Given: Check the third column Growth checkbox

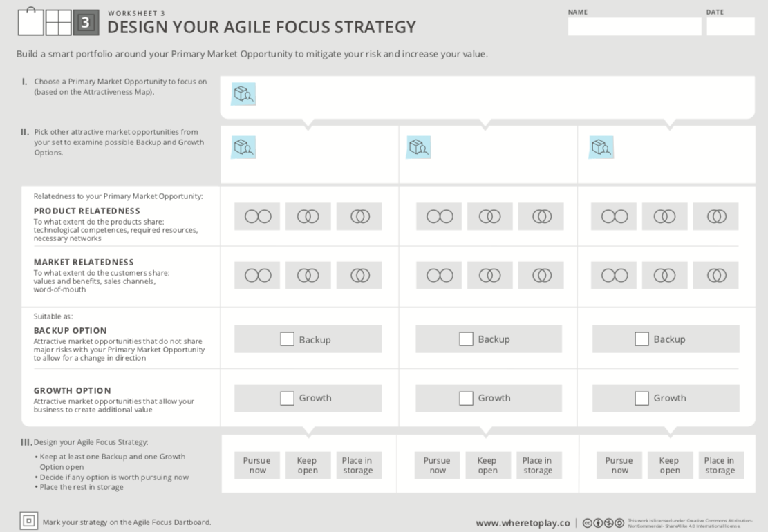Looking at the screenshot, I should pyautogui.click(x=641, y=398).
